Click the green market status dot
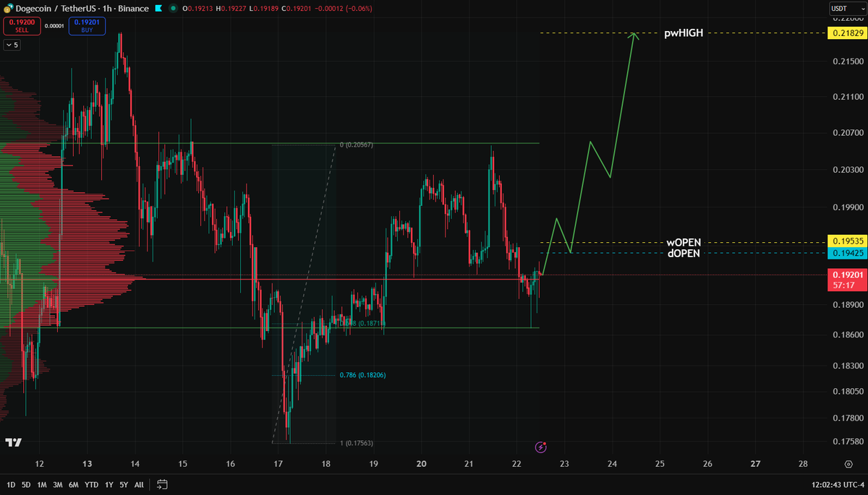This screenshot has width=868, height=495. pos(173,9)
